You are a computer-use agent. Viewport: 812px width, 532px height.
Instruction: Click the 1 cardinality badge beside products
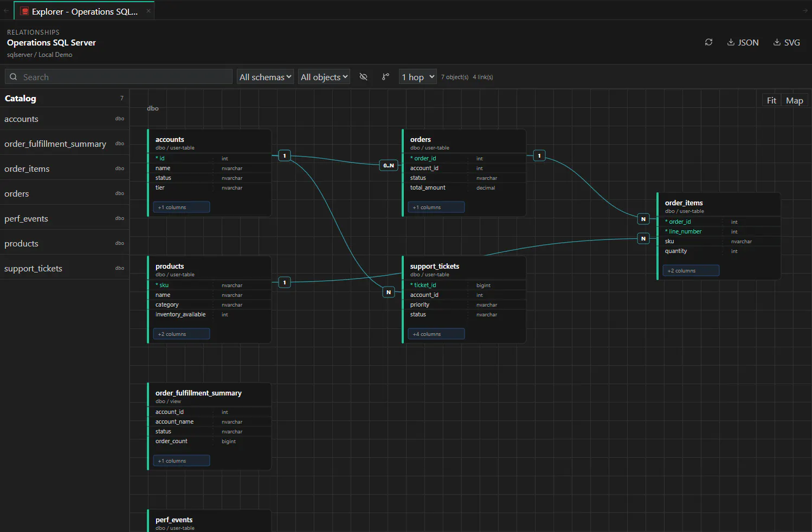pos(285,282)
